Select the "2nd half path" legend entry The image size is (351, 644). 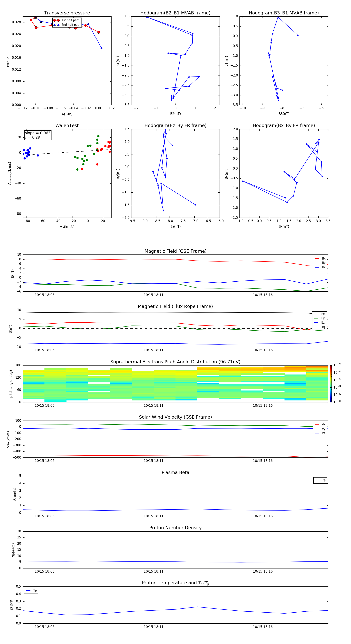pyautogui.click(x=67, y=25)
